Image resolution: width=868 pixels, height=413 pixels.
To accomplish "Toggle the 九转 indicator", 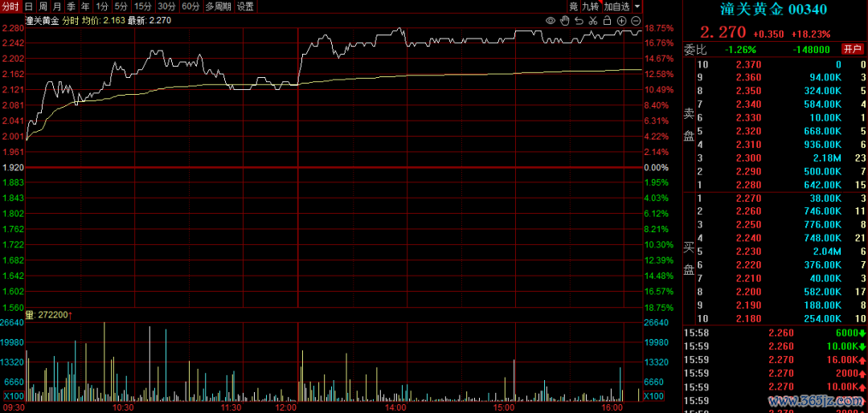I will (591, 6).
